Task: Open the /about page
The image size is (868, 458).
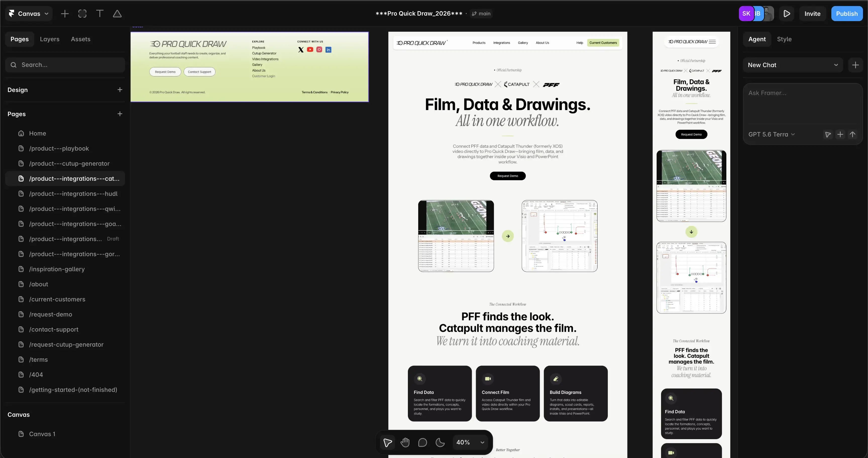Action: [x=65, y=284]
